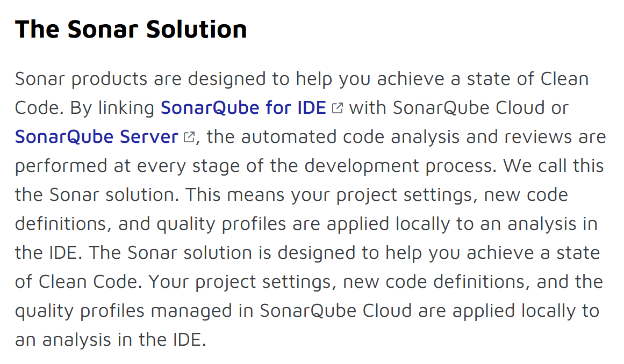Click the words 'performed at every stage'
This screenshot has height=364, width=624.
(127, 166)
